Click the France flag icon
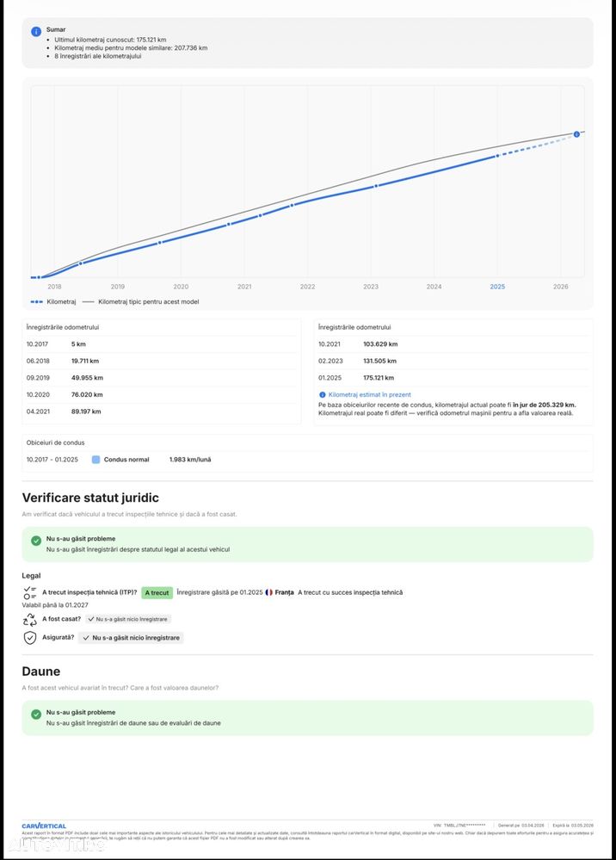616x860 pixels. coord(269,592)
